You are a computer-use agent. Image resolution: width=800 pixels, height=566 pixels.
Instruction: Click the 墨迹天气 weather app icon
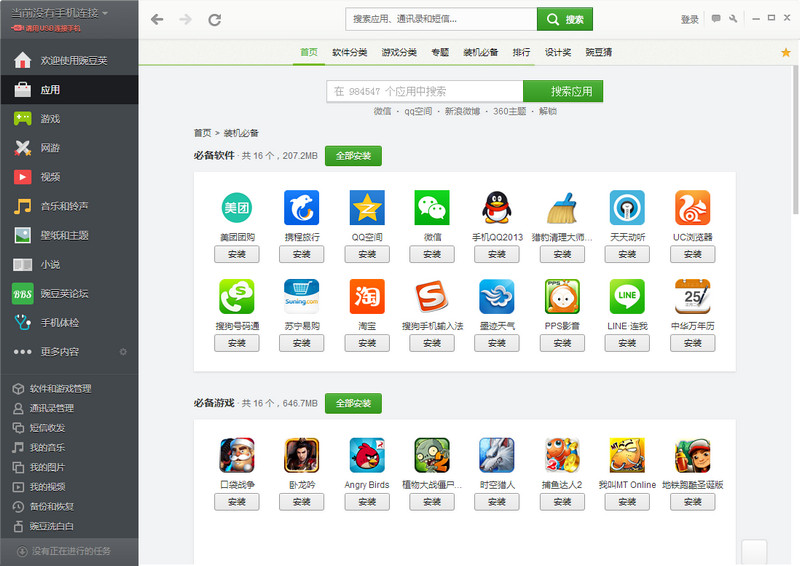[x=496, y=297]
